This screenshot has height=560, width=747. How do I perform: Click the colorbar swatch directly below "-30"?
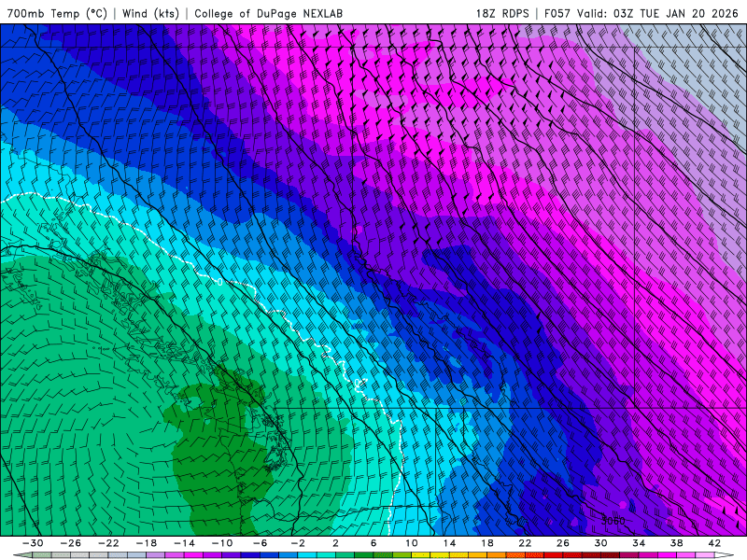tap(41, 555)
